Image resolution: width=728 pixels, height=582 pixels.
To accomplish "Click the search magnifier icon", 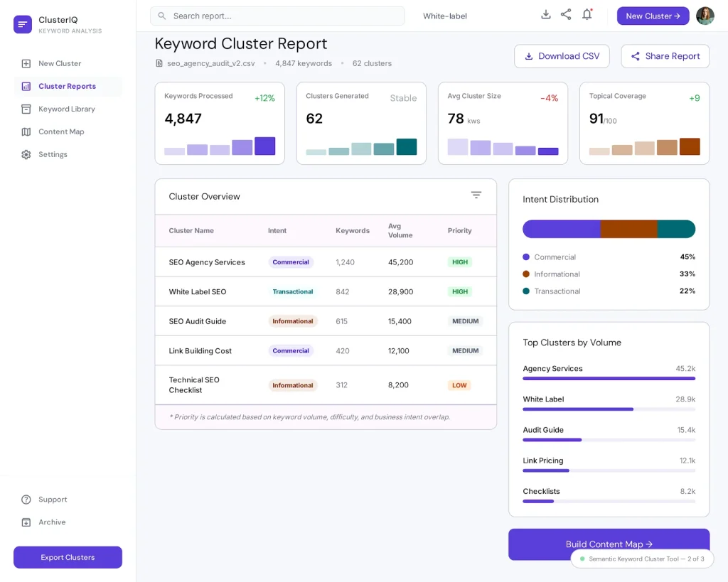I will 161,16.
